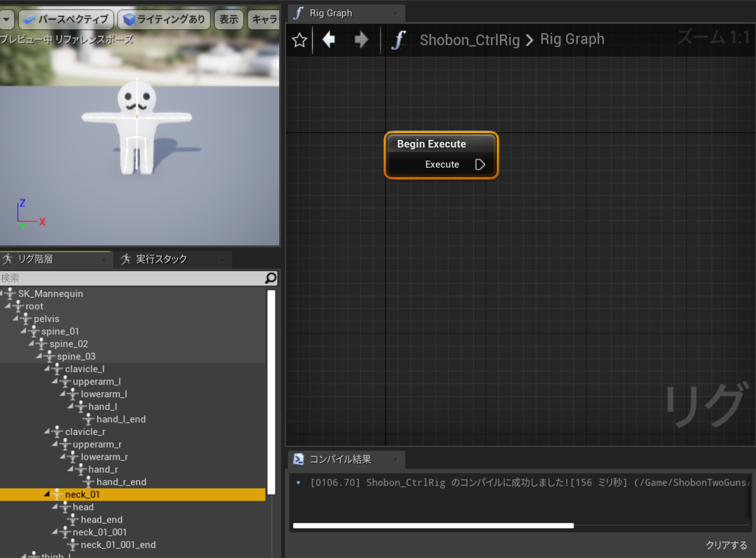Open the パースペクティブ viewport mode dropdown
This screenshot has height=558, width=756.
pyautogui.click(x=66, y=20)
